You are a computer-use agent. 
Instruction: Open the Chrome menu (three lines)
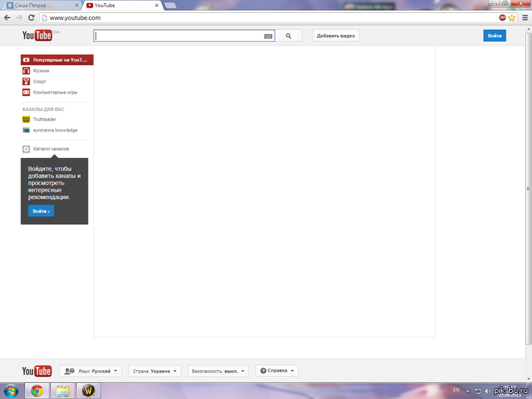tap(523, 17)
